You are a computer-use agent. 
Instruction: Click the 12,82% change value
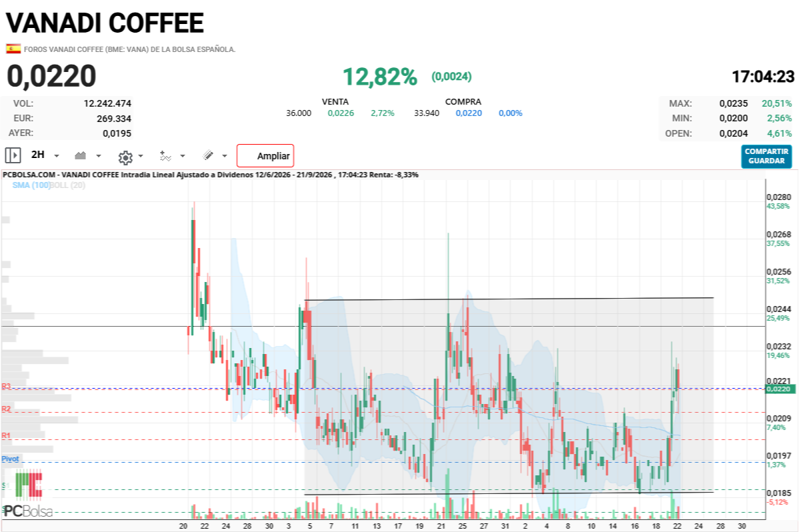coord(379,77)
